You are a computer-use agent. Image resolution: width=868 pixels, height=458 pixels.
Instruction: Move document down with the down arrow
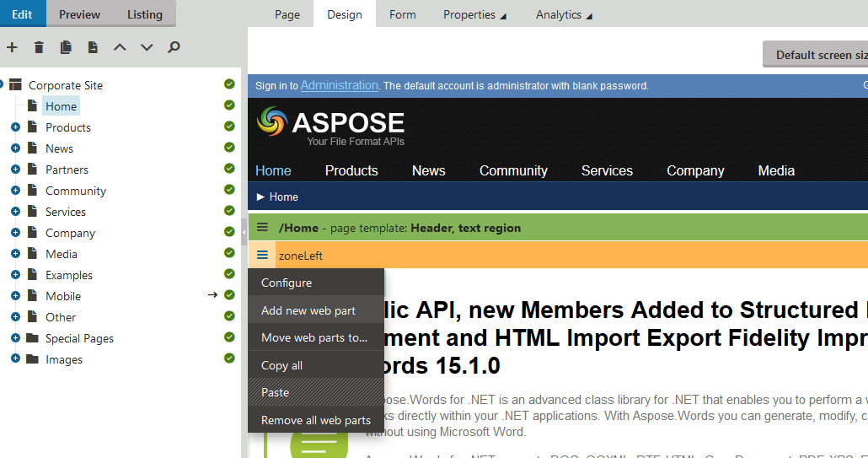pyautogui.click(x=147, y=47)
